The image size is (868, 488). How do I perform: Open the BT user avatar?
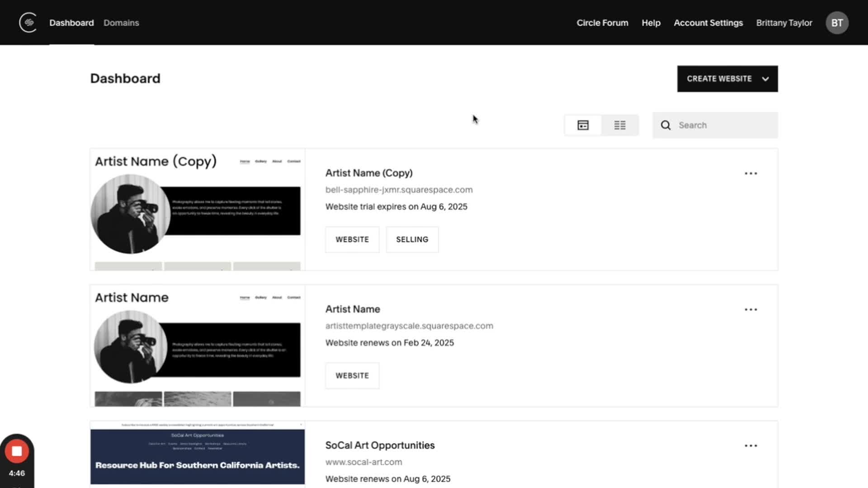click(837, 23)
